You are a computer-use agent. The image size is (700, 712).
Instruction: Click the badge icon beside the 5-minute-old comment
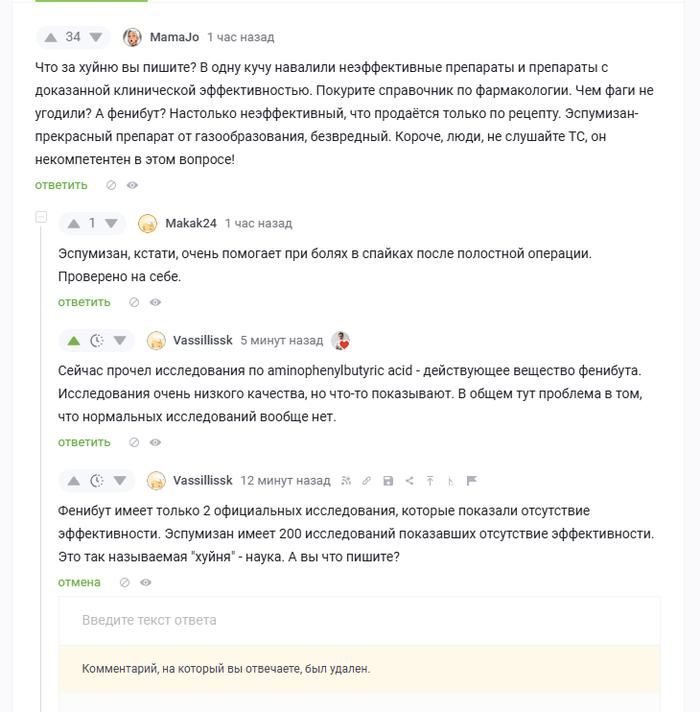pyautogui.click(x=341, y=341)
